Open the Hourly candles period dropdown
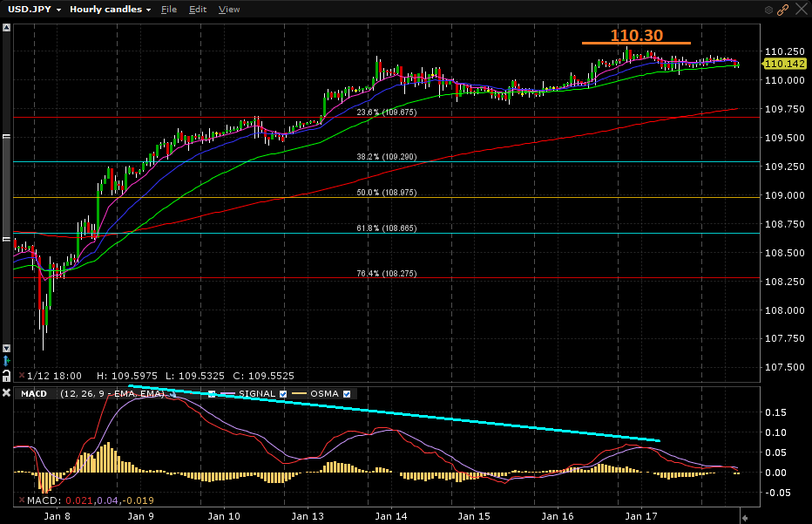Viewport: 812px width, 524px height. 111,10
